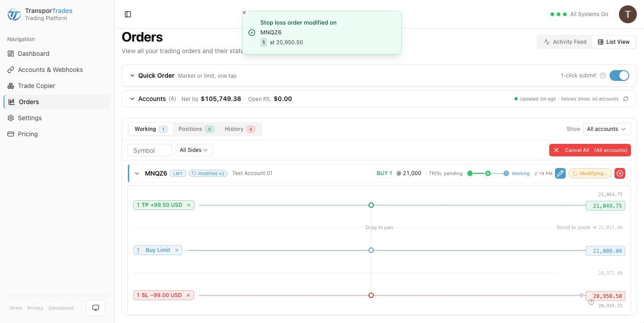Toggle the 1-click submit switch
Viewport: 644px width, 323px height.
(x=619, y=76)
